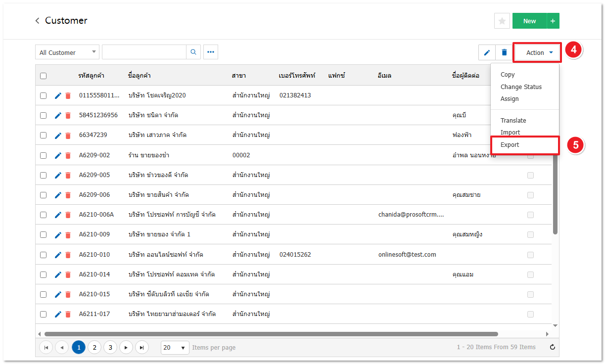
Task: Select Change Status in Action menu
Action: 521,87
